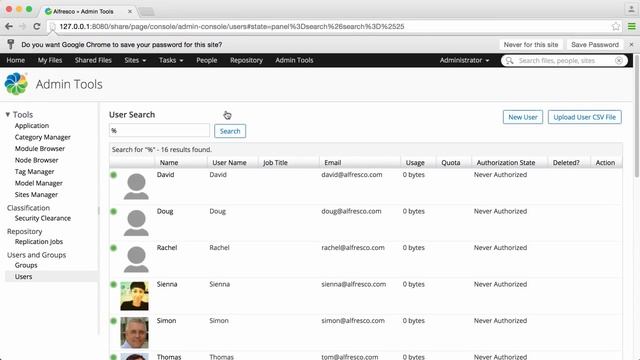This screenshot has height=360, width=640.
Task: Click Sienna's profile photo
Action: point(134,296)
